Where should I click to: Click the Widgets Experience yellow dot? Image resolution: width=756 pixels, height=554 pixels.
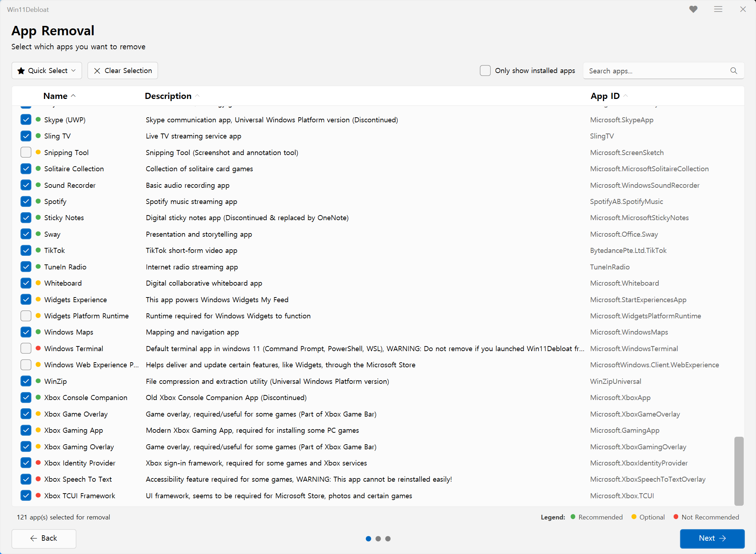pyautogui.click(x=38, y=299)
